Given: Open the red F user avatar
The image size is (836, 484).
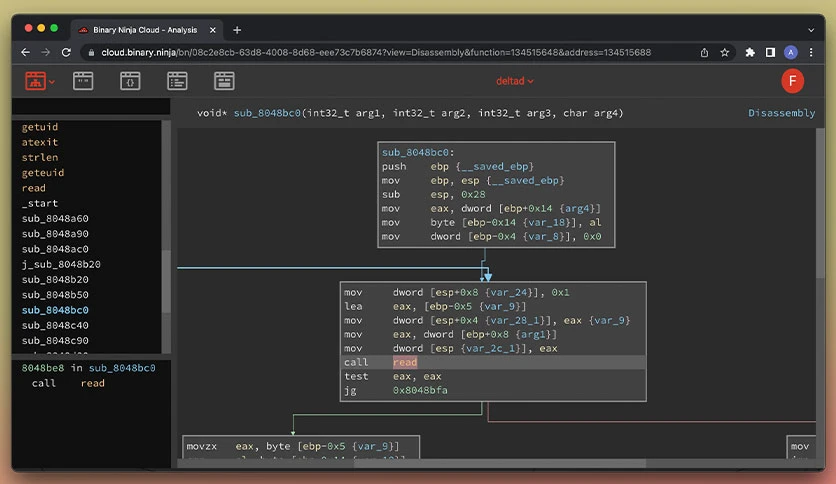Looking at the screenshot, I should (x=792, y=81).
